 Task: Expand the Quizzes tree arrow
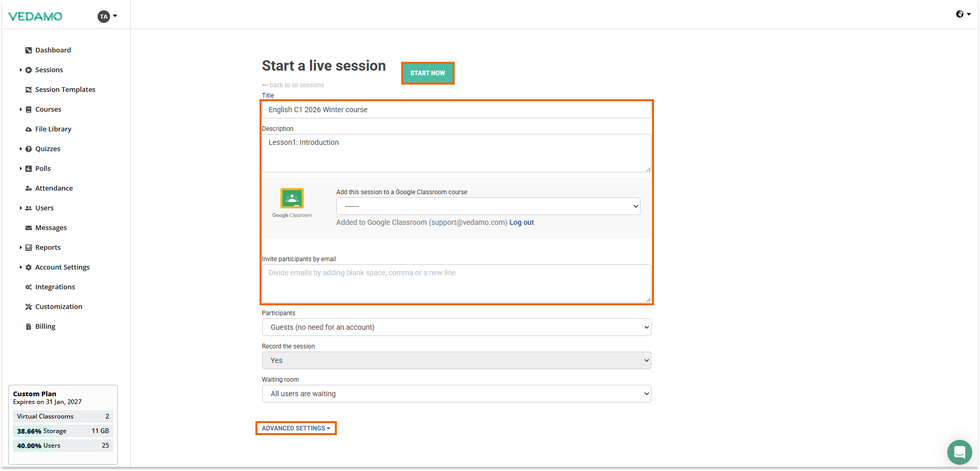coord(21,149)
